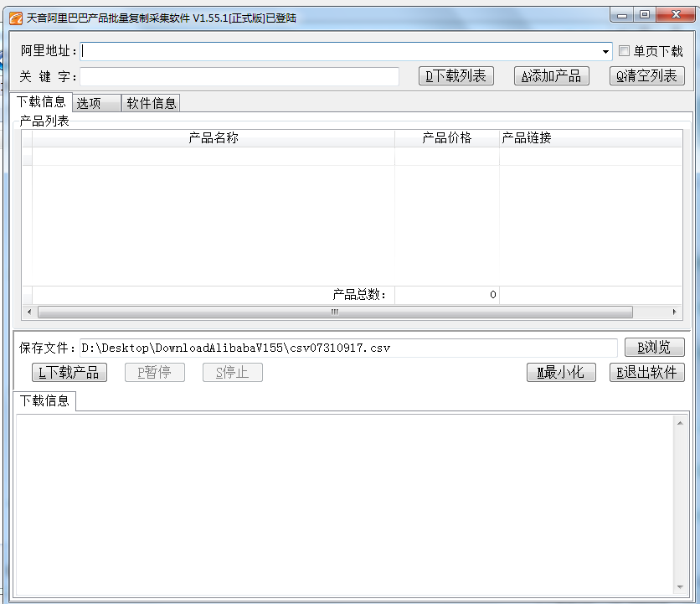The height and width of the screenshot is (604, 700).
Task: Click the 保存文件 path field
Action: [x=348, y=348]
